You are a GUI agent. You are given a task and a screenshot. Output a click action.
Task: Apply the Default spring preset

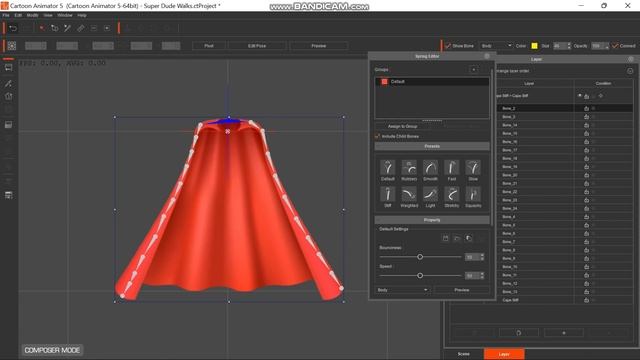click(387, 167)
